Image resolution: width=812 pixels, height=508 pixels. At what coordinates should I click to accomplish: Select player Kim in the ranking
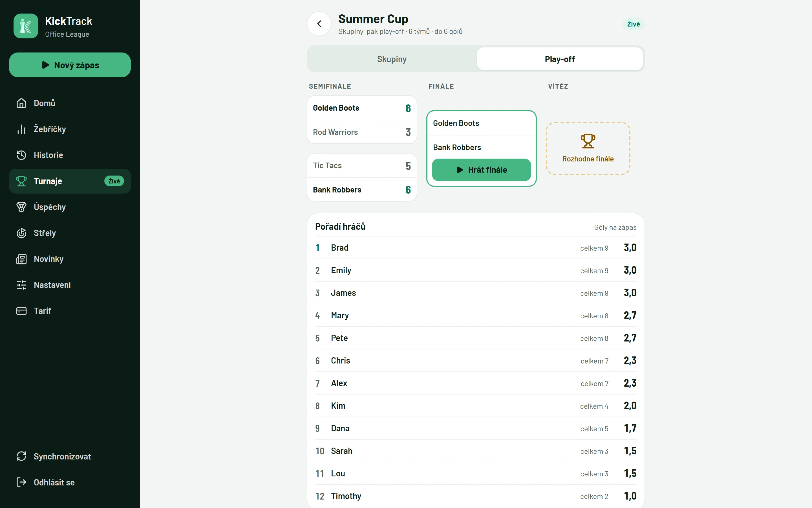coord(476,406)
